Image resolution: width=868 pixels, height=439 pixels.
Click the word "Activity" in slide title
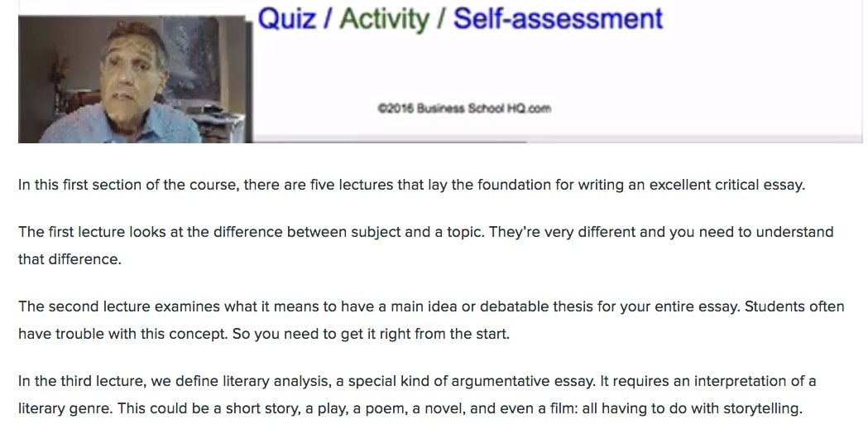[384, 19]
